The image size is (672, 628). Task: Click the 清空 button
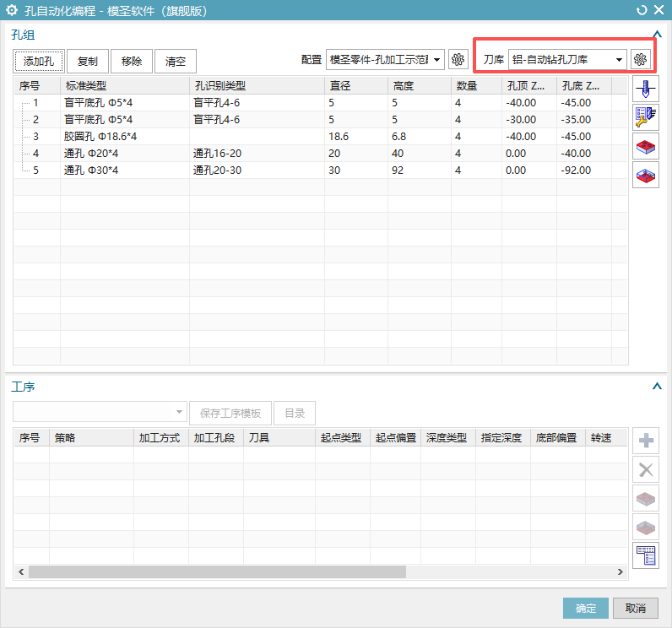[x=176, y=62]
